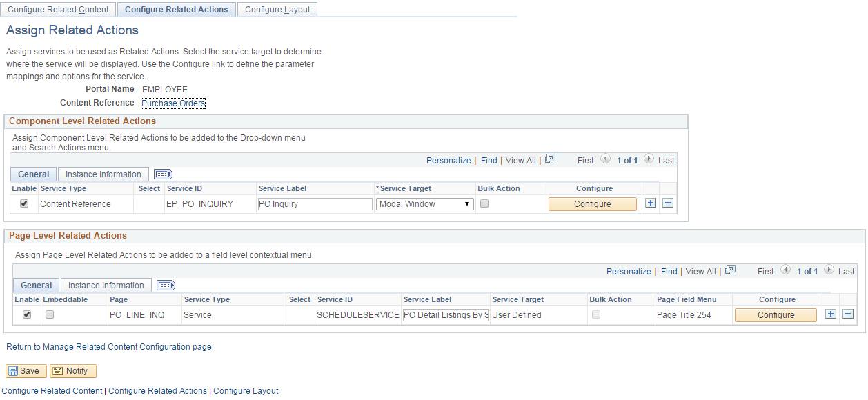The width and height of the screenshot is (868, 400).
Task: Return to Manage Related Content Configuration page
Action: pyautogui.click(x=108, y=346)
